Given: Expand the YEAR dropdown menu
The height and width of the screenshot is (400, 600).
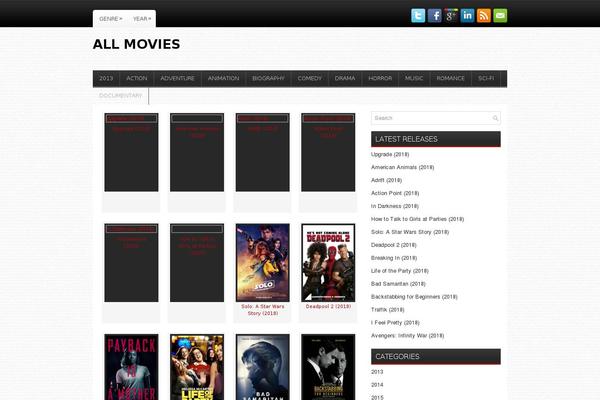Looking at the screenshot, I should point(142,19).
